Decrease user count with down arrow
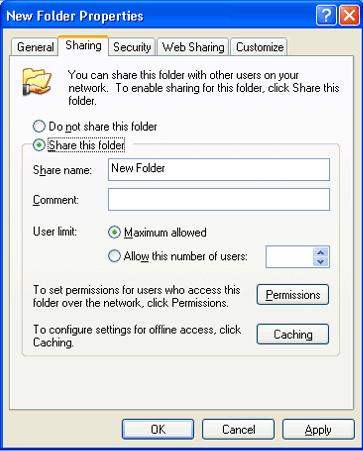Viewport: 363px width, 451px height. pos(321,262)
